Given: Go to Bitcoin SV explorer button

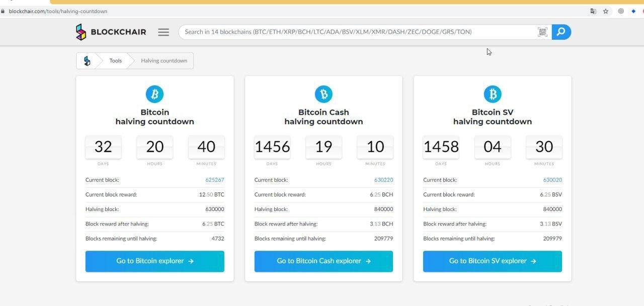Looking at the screenshot, I should point(493,261).
